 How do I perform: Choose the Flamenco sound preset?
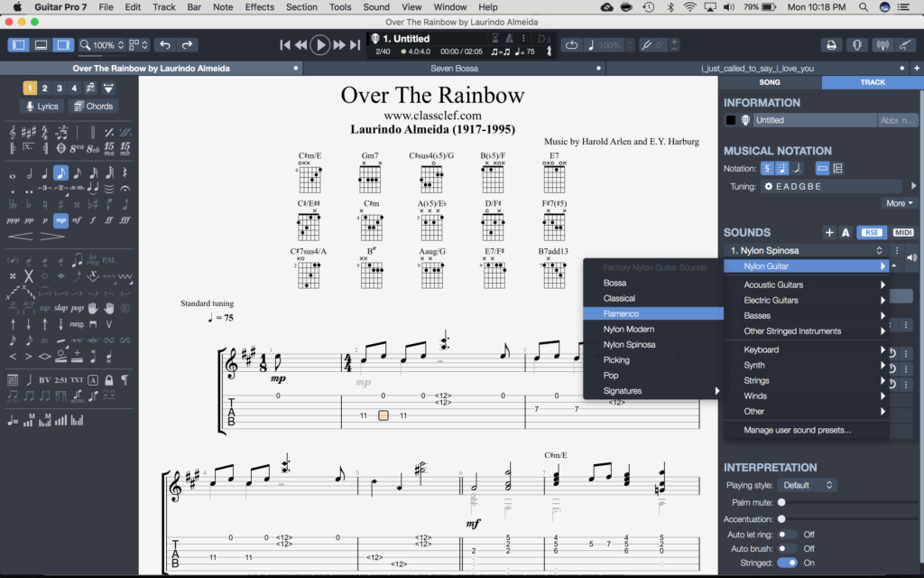coord(653,313)
